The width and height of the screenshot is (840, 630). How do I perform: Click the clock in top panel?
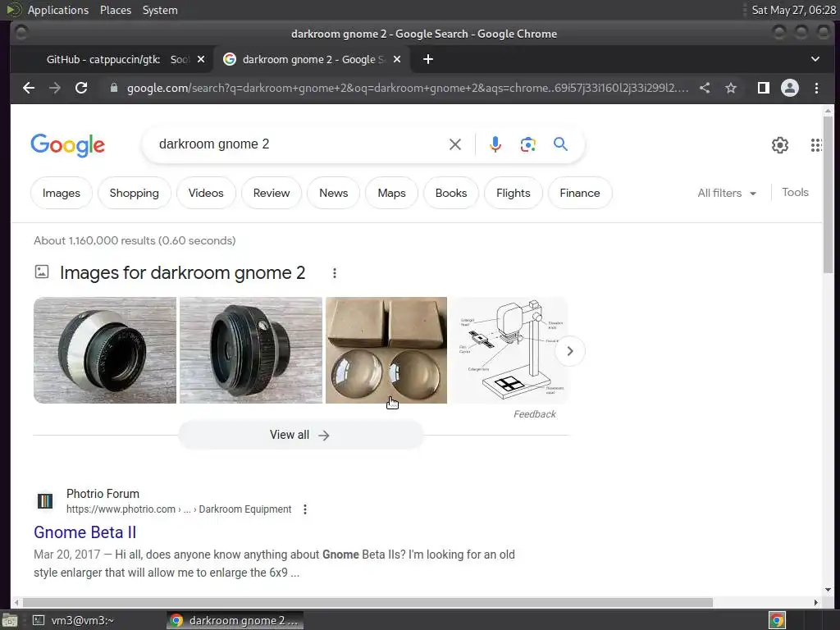click(x=793, y=10)
